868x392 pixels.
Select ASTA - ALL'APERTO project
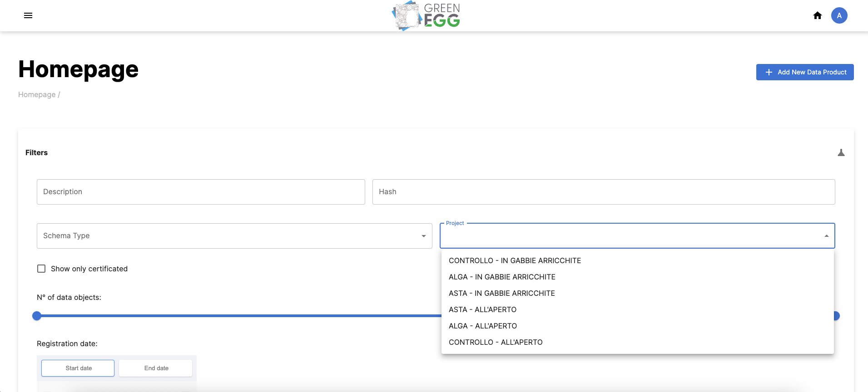(482, 309)
